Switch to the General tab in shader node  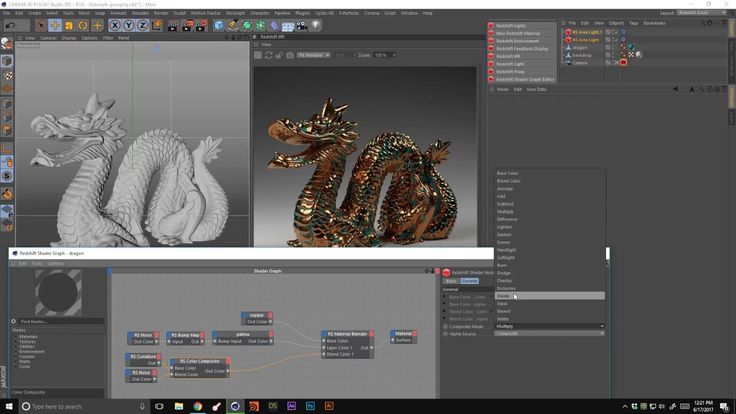pyautogui.click(x=469, y=281)
